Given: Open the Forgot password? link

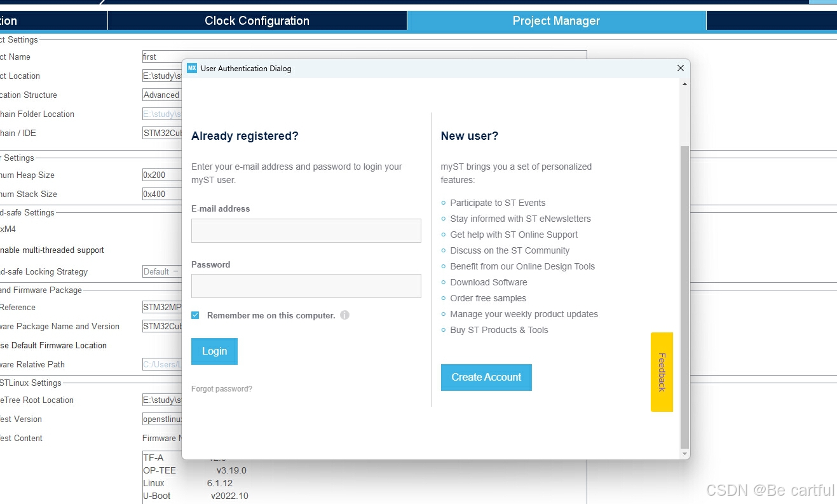Looking at the screenshot, I should click(222, 389).
